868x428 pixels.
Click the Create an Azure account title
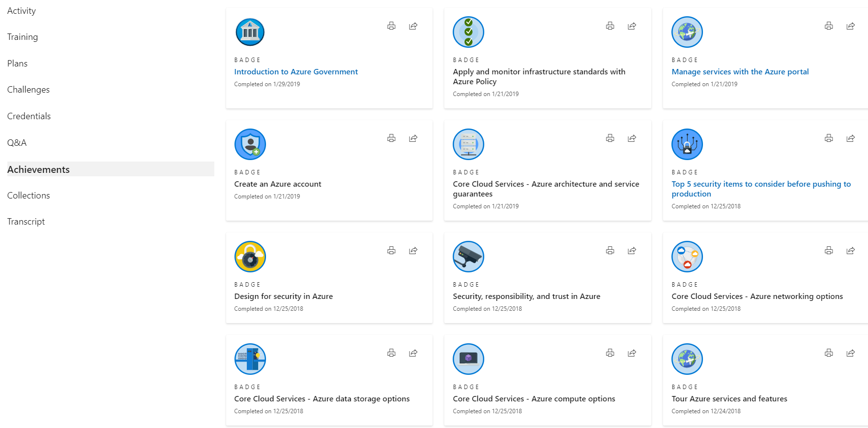pyautogui.click(x=278, y=184)
